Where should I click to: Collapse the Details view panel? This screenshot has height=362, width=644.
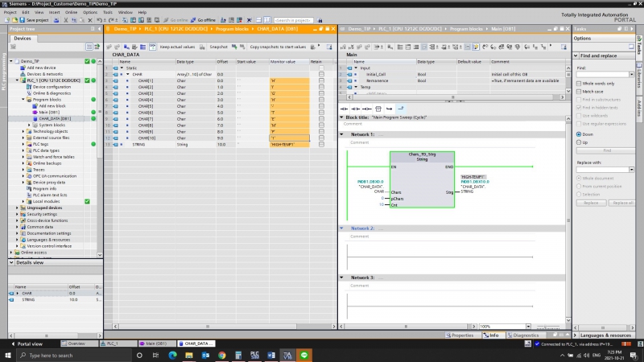11,263
